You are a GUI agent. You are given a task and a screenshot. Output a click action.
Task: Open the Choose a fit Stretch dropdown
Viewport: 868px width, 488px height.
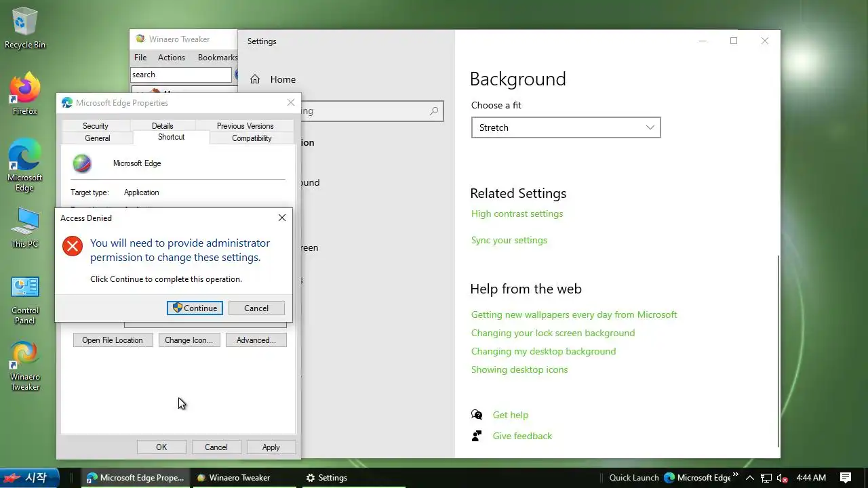(566, 127)
